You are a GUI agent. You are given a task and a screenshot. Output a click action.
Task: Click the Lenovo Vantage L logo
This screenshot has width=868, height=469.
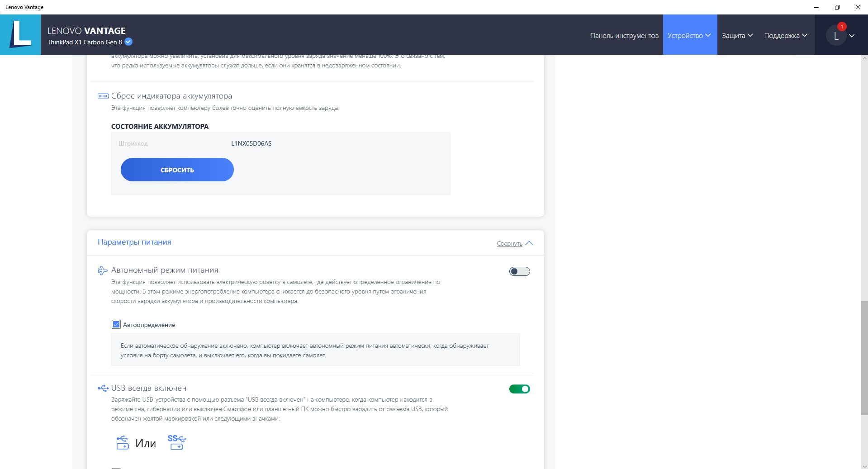pyautogui.click(x=20, y=35)
